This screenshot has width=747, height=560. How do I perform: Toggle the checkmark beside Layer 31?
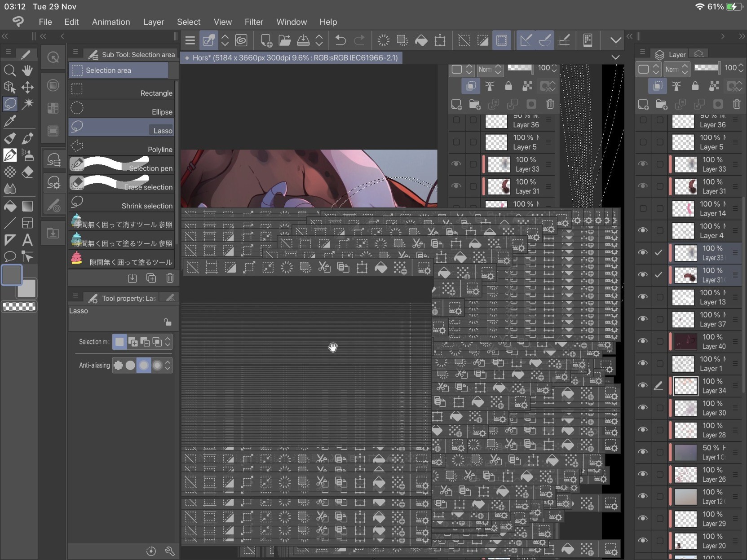659,274
